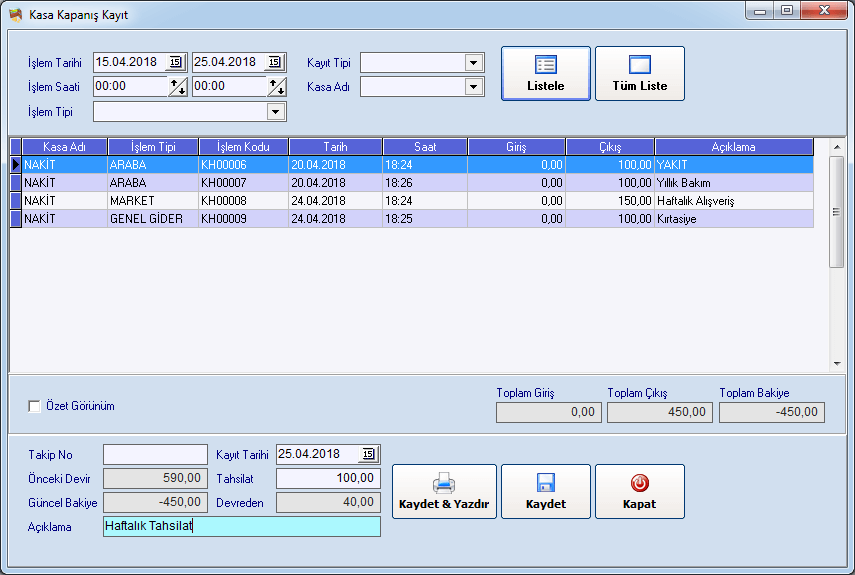This screenshot has height=575, width=855.
Task: Sort by Açıklama column header
Action: 734,147
